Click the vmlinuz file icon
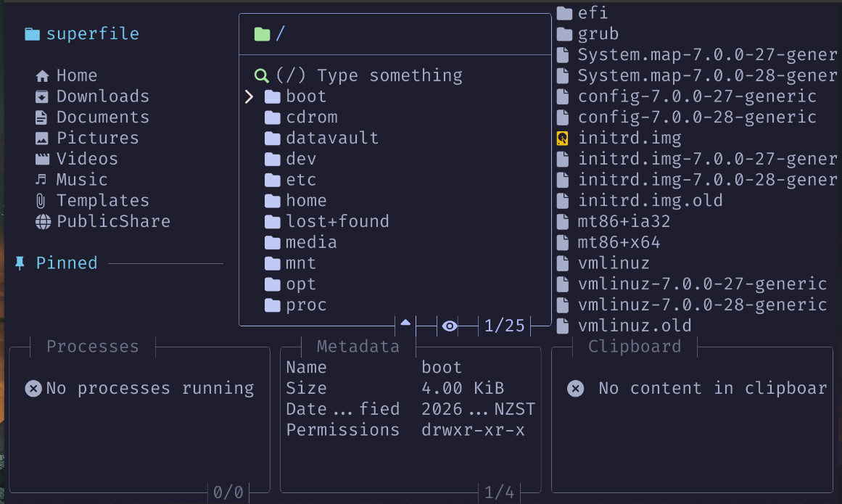The image size is (842, 504). (x=562, y=263)
